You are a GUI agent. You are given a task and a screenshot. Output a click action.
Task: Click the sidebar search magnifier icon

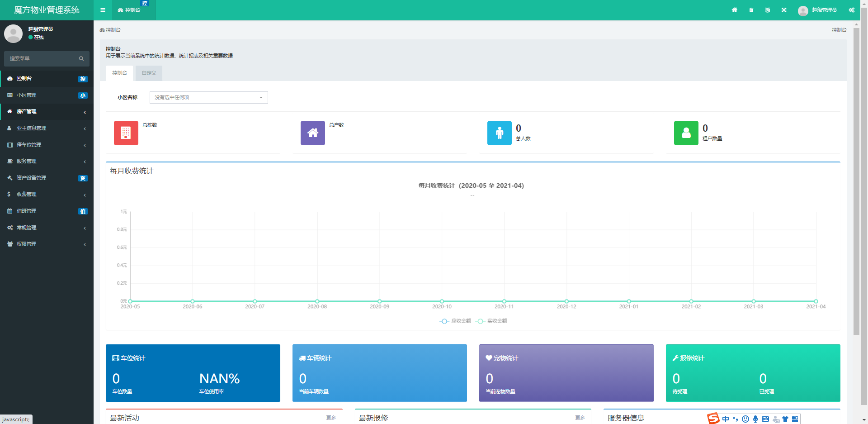point(81,58)
